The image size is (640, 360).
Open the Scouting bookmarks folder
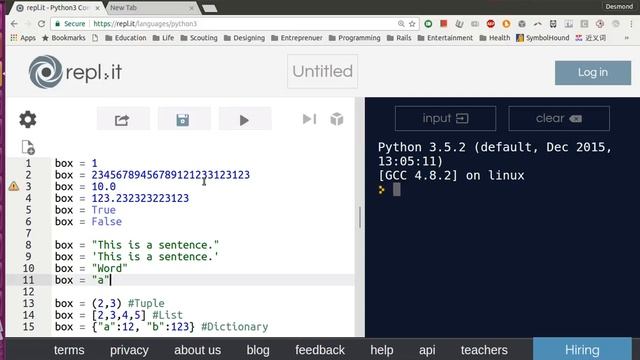click(x=199, y=38)
